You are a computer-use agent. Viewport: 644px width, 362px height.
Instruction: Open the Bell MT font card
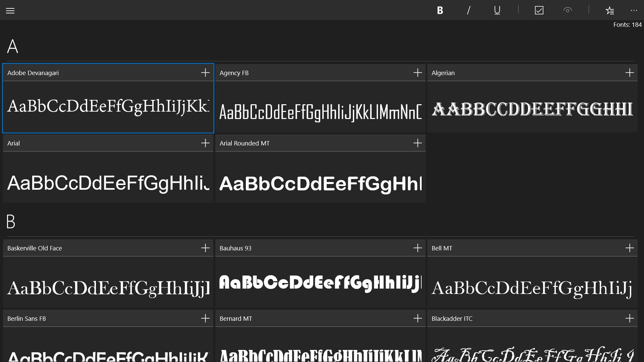(x=532, y=282)
